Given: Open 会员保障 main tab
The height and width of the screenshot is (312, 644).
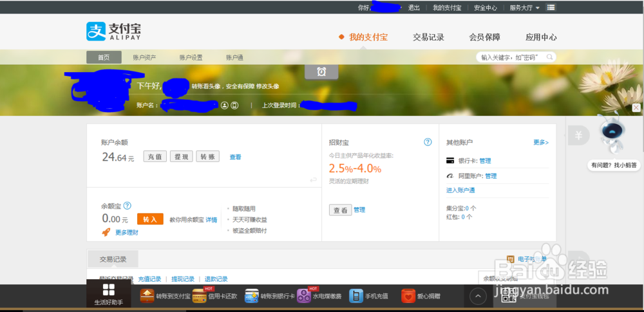Looking at the screenshot, I should pos(485,37).
